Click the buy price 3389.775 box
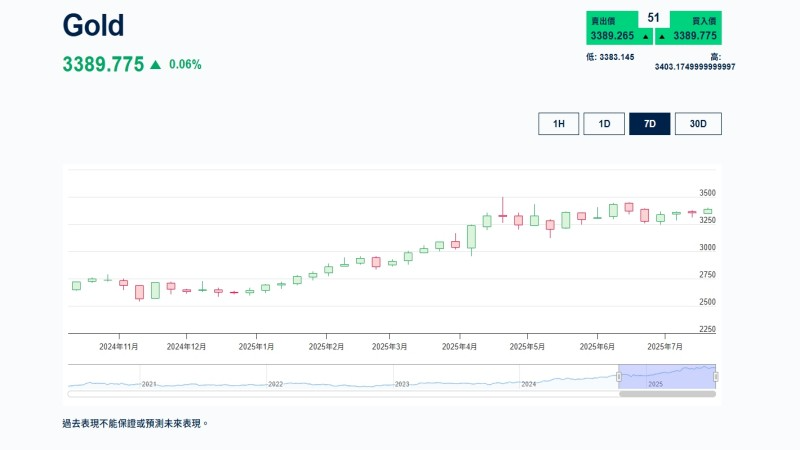Image resolution: width=800 pixels, height=450 pixels. (x=688, y=29)
